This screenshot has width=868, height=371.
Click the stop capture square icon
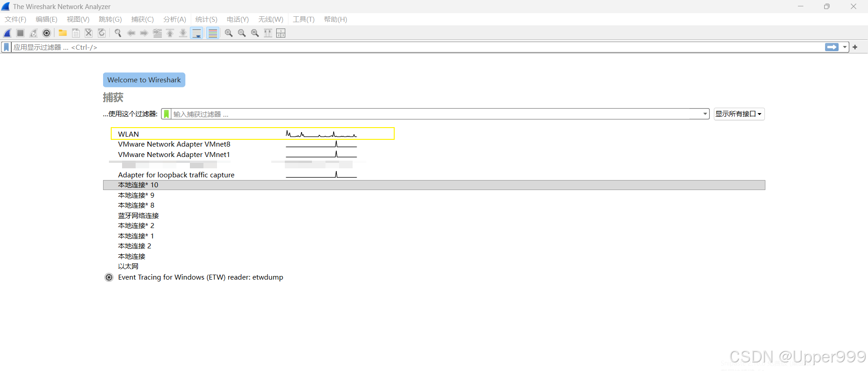point(20,33)
